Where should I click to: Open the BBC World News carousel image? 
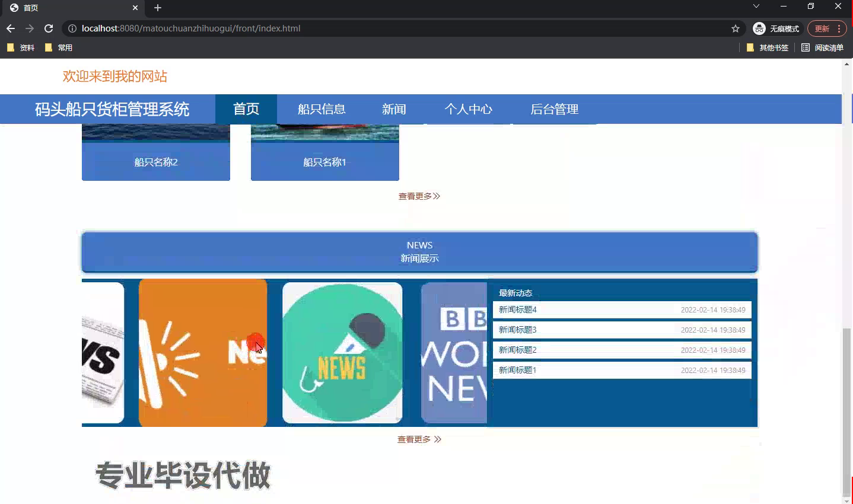(454, 353)
